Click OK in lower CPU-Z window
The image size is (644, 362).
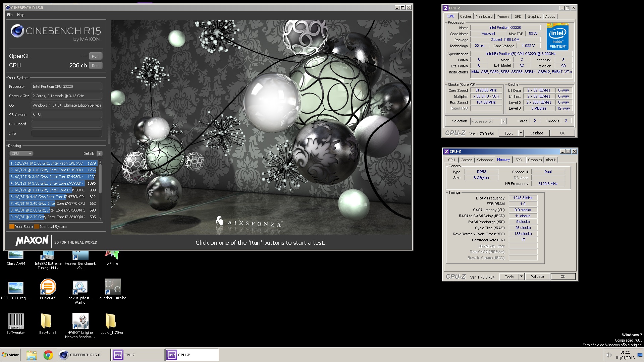(563, 277)
